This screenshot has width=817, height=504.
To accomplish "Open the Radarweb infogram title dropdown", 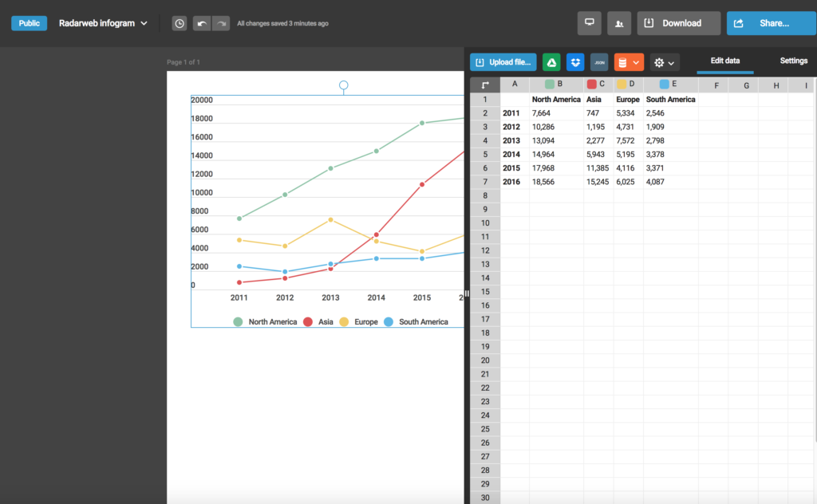I will point(104,23).
